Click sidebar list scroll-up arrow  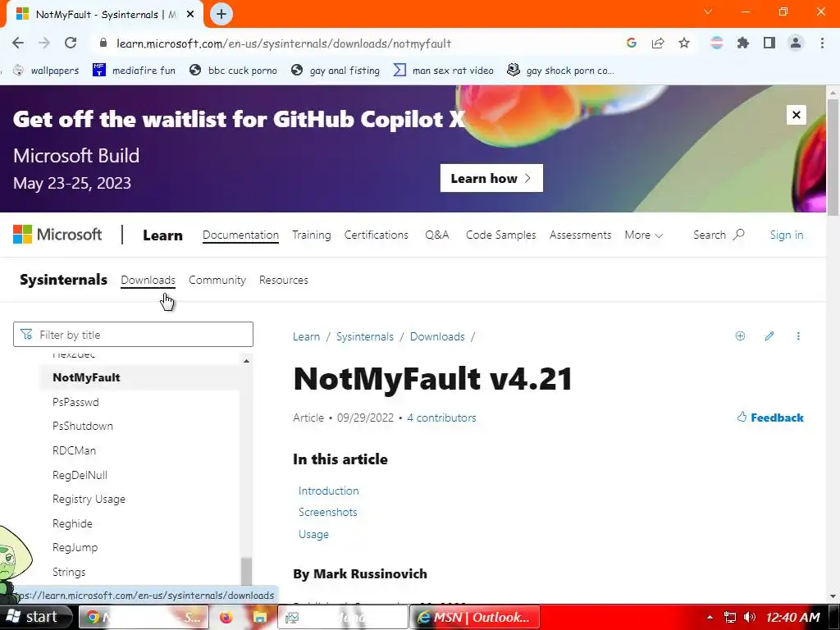coord(246,361)
